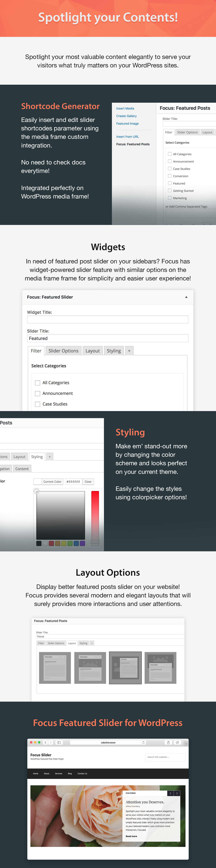Click the Widget Title input field
Image resolution: width=216 pixels, height=868 pixels.
coord(107,320)
